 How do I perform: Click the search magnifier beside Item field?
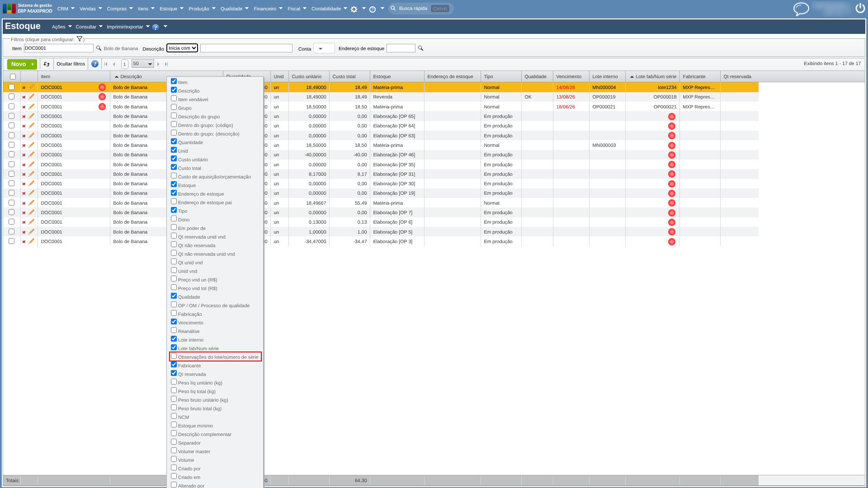[99, 48]
